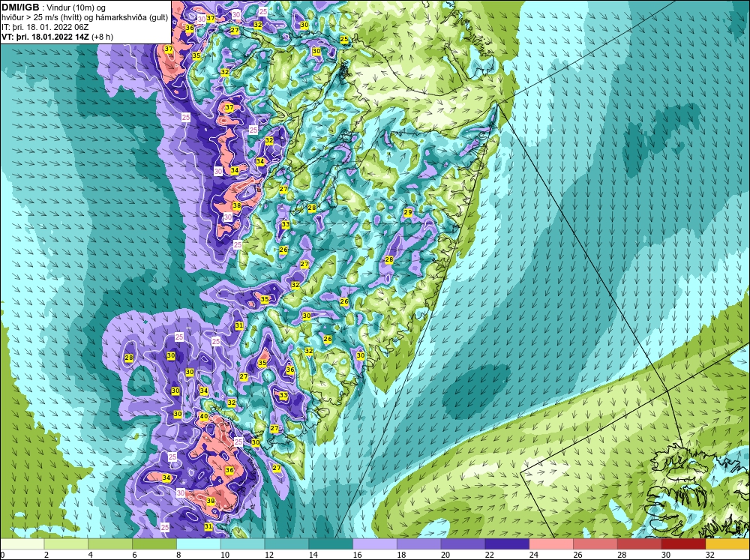Click the lavender 16–18 m/s legend swatch
This screenshot has width=750, height=560.
[375, 544]
